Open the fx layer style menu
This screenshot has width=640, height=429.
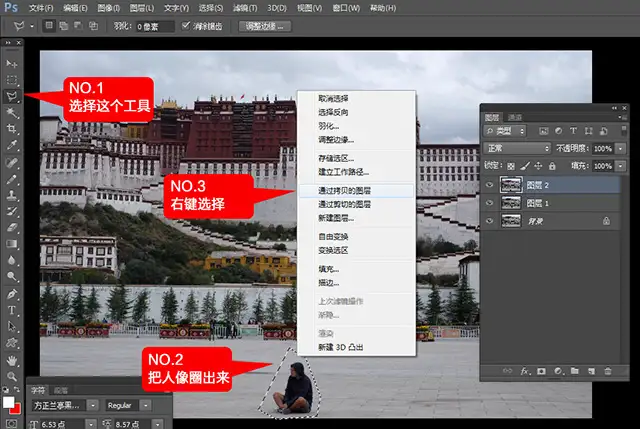tap(524, 371)
